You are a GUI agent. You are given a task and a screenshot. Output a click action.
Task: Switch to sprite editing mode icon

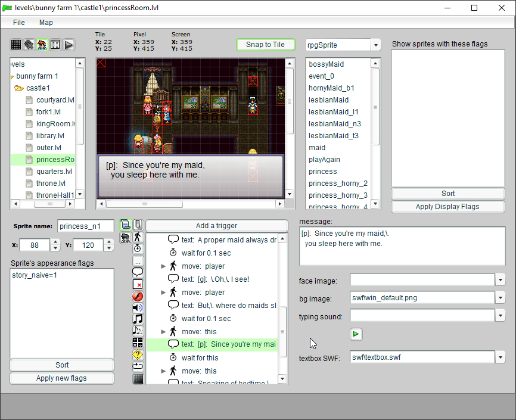(42, 45)
